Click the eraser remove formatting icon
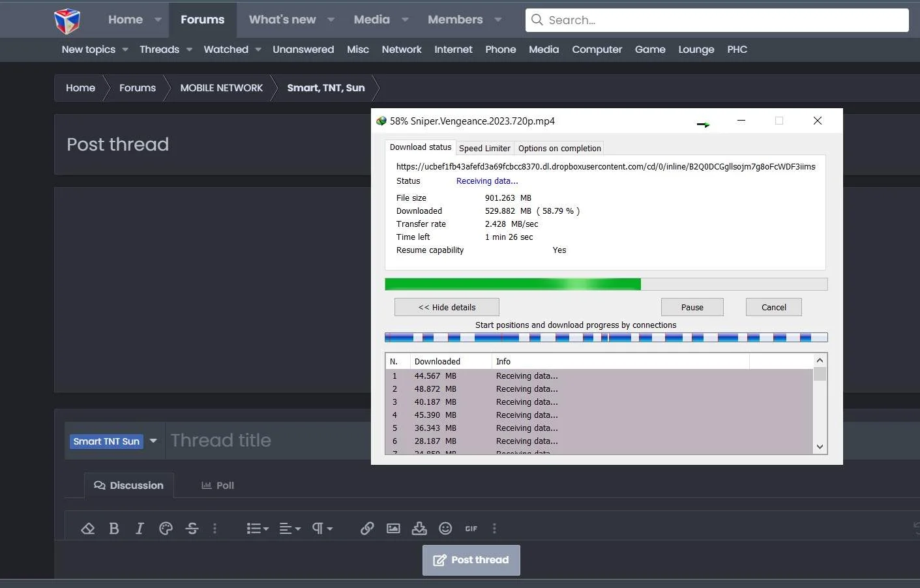Image resolution: width=920 pixels, height=588 pixels. (x=88, y=529)
